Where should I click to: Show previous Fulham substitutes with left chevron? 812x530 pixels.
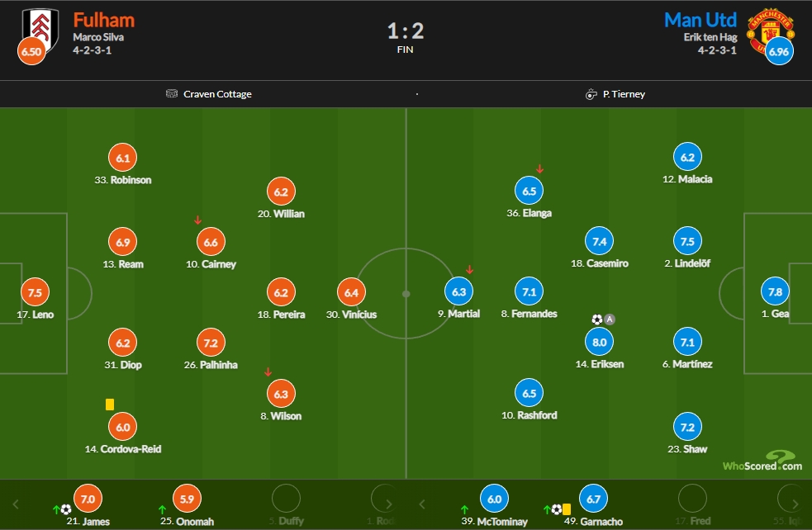pyautogui.click(x=16, y=504)
